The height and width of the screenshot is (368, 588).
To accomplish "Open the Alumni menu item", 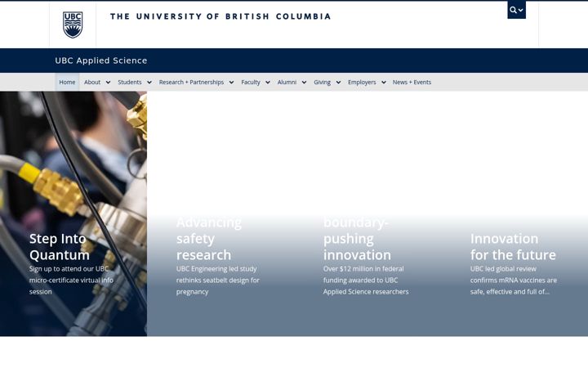I will 287,82.
